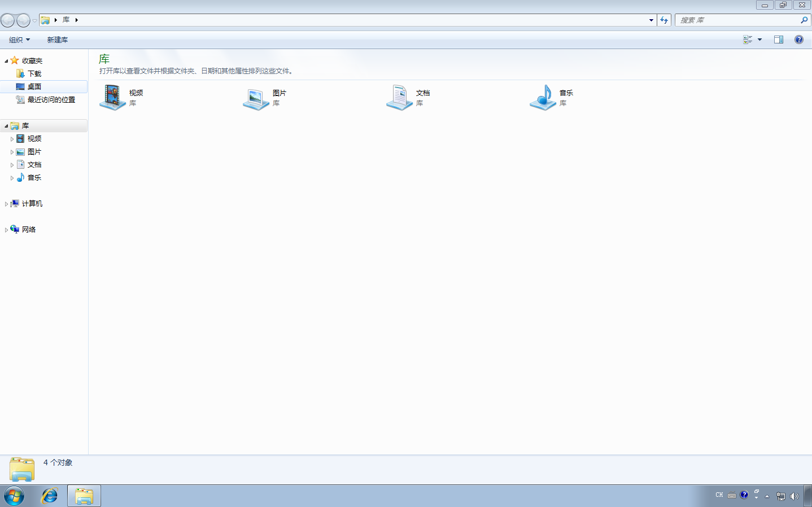Expand the 计算机 node

(x=6, y=204)
